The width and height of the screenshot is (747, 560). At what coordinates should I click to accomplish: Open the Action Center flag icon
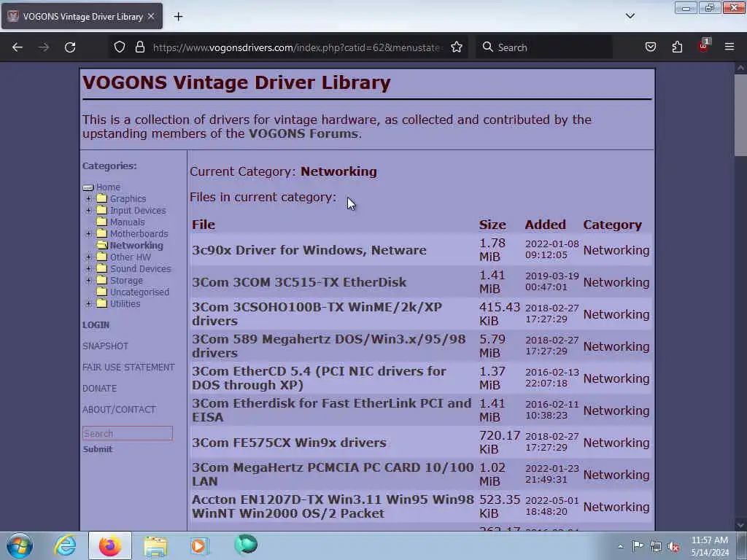pyautogui.click(x=638, y=545)
